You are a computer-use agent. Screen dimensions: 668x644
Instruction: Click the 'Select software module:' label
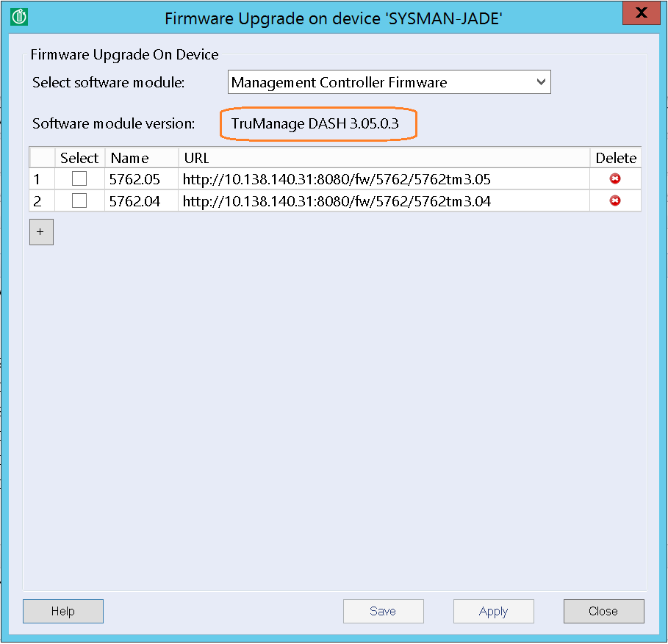(x=109, y=82)
